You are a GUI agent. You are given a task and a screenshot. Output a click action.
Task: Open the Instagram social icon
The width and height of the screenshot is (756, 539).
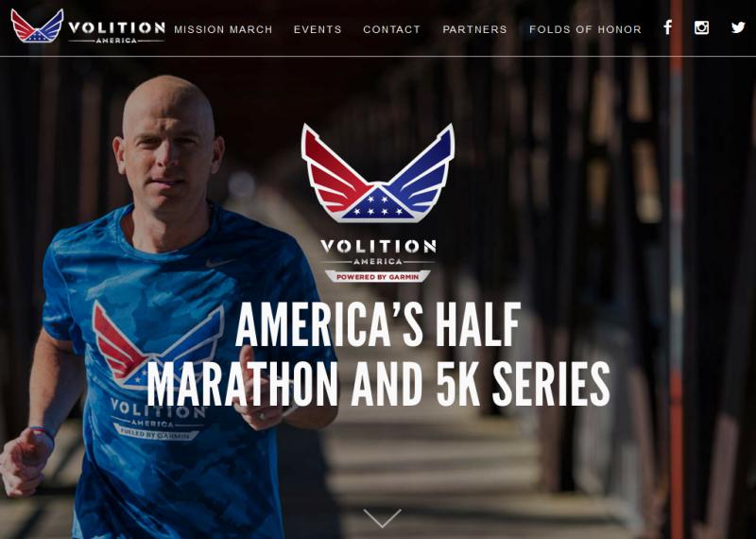701,28
